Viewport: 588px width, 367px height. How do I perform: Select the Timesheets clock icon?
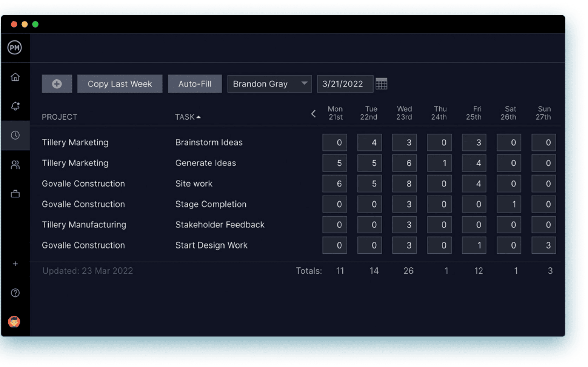(15, 135)
